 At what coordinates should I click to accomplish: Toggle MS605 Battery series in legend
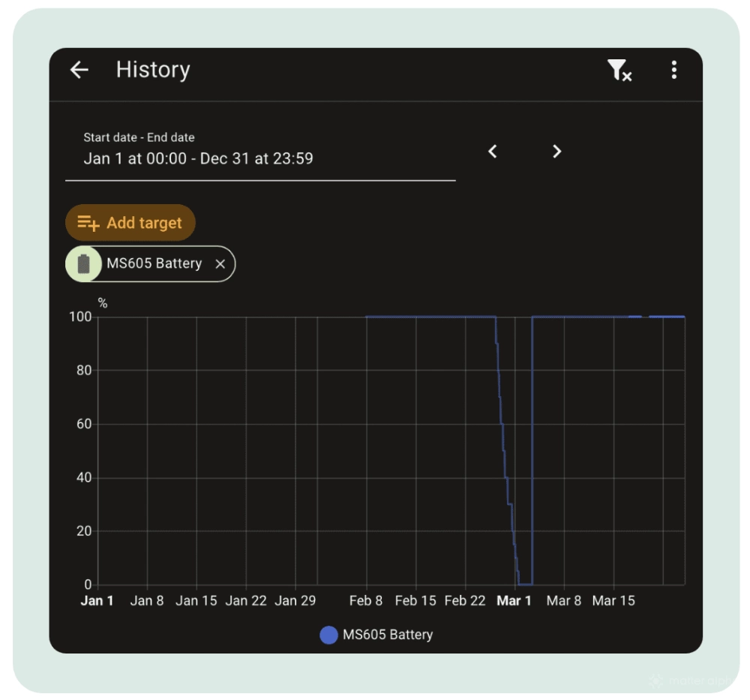387,635
